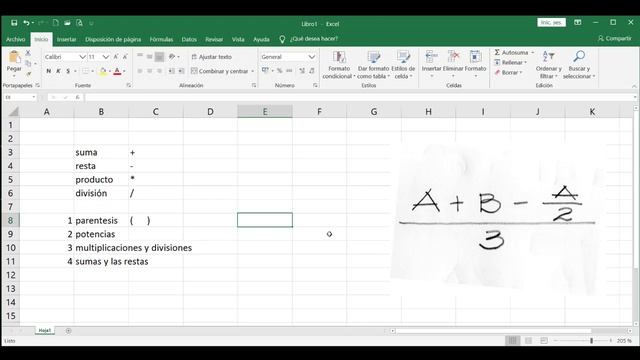This screenshot has width=640, height=360.
Task: Click the Compartir share button
Action: (614, 38)
